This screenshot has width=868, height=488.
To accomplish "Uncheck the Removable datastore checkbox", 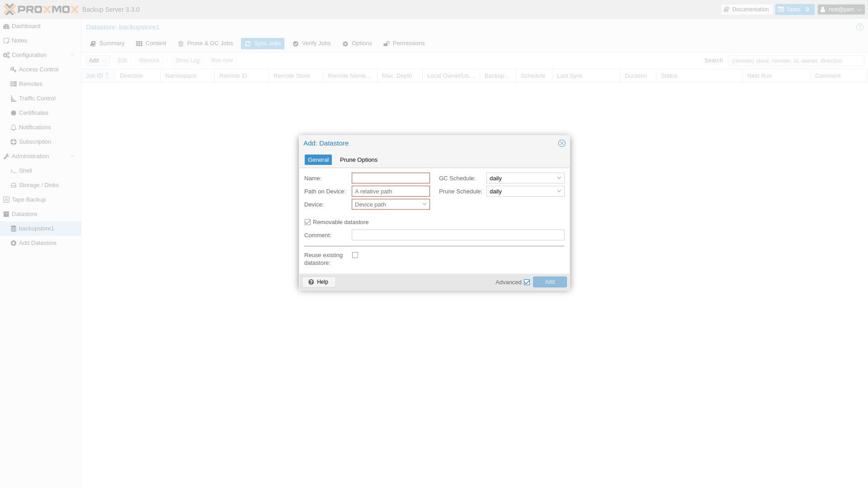I will point(308,222).
